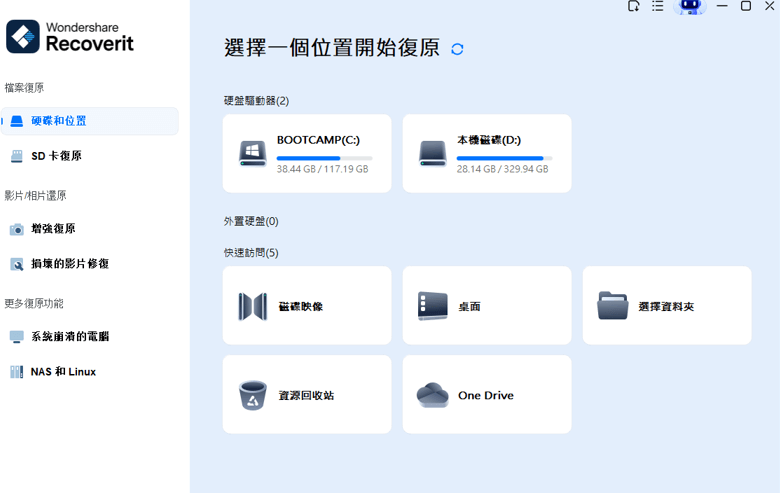Select 損壞的影片修復 video repair
Image resolution: width=780 pixels, height=493 pixels.
(x=70, y=264)
